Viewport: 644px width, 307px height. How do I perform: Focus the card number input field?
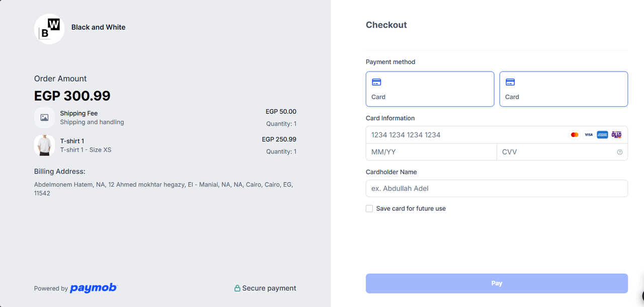[465, 135]
